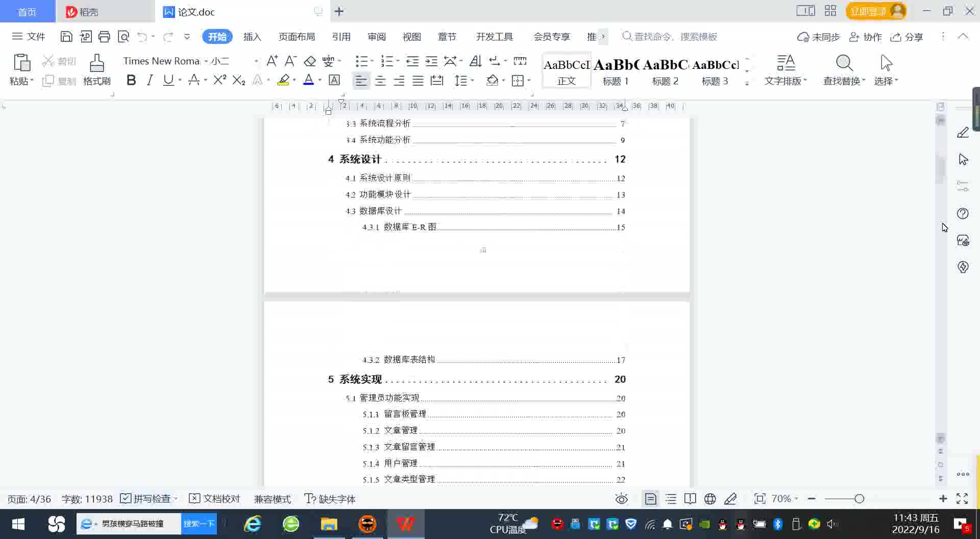980x539 pixels.
Task: Click the font color red A swatch
Action: click(x=308, y=80)
